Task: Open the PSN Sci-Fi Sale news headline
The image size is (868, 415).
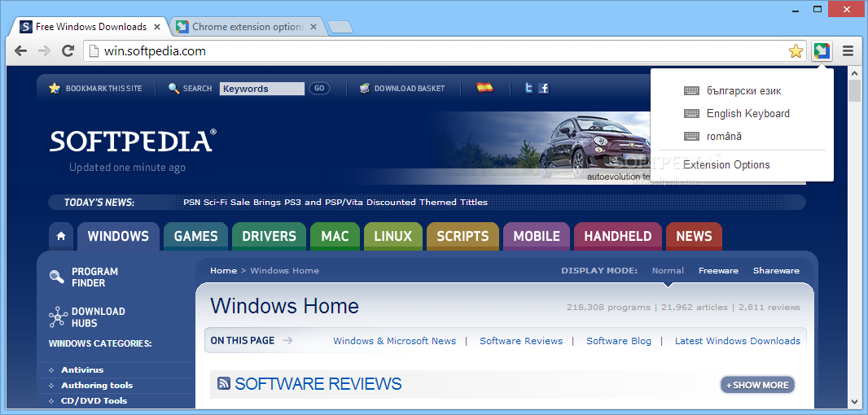Action: 335,203
